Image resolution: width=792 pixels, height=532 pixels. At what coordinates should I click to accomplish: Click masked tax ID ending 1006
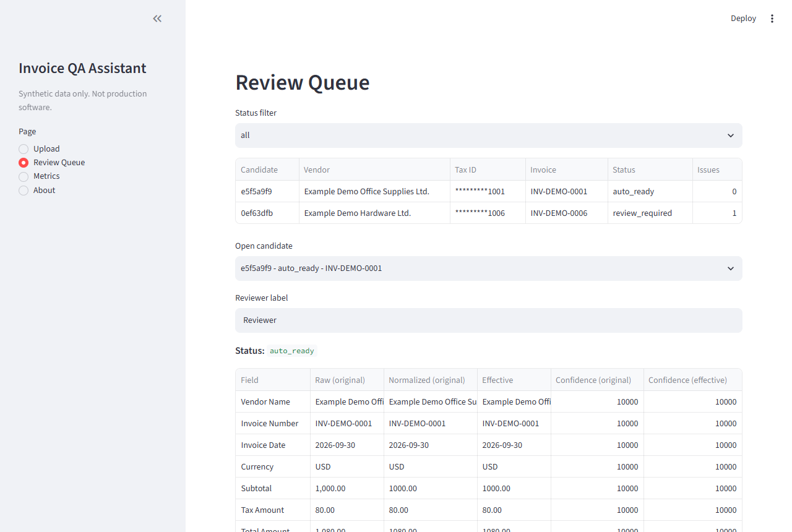[488, 213]
